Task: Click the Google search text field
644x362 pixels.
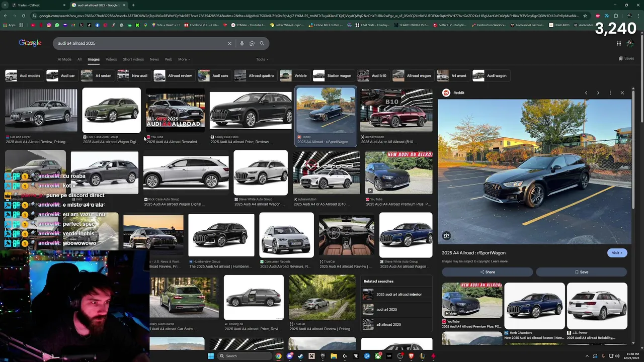Action: tap(141, 43)
